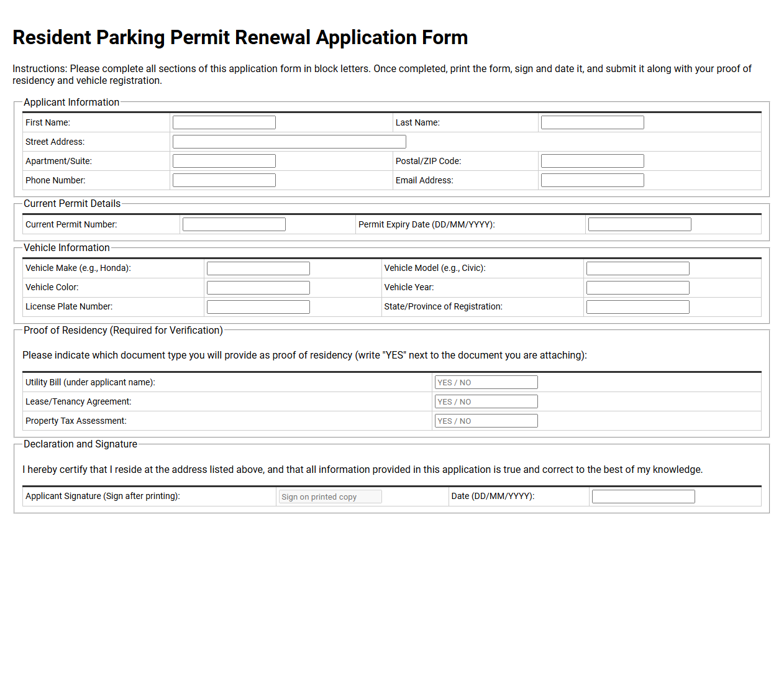Click the 'First Name:' label
Image resolution: width=784 pixels, height=696 pixels.
click(x=48, y=122)
